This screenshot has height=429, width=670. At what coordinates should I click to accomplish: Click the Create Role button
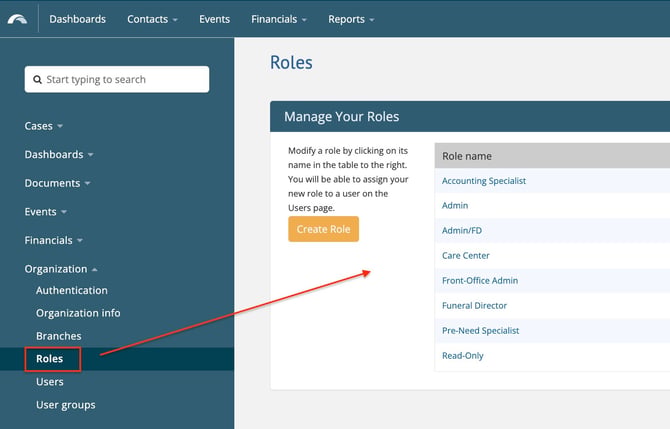(323, 229)
